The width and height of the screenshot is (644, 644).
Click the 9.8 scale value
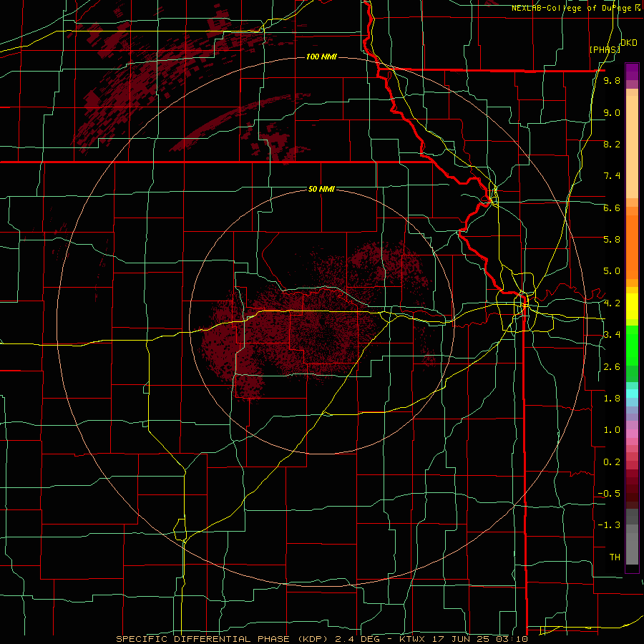pyautogui.click(x=612, y=80)
